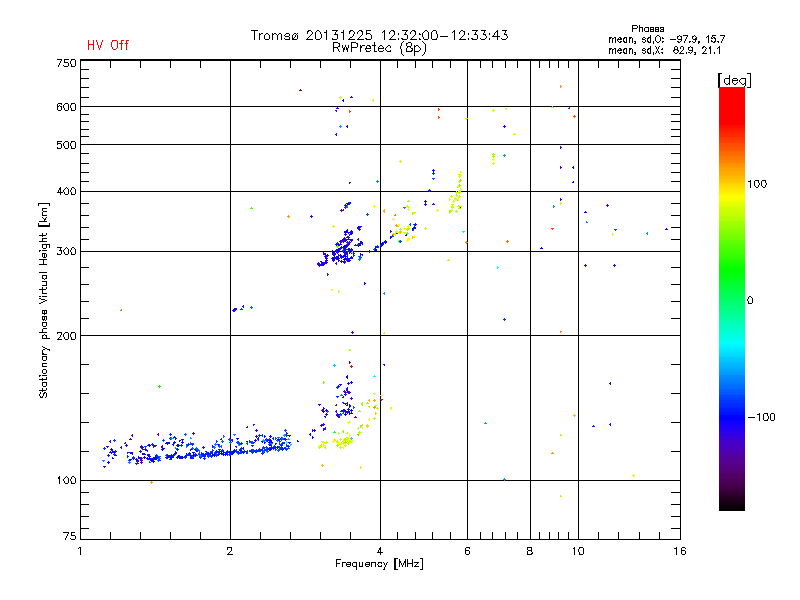Click the 'Phases' statistics heading
Screen dimensions: 800x600
pyautogui.click(x=647, y=29)
